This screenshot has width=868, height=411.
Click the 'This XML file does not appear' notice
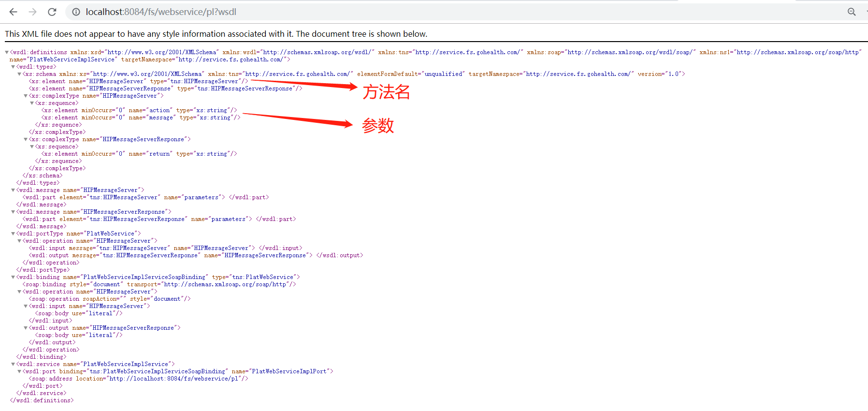(216, 34)
